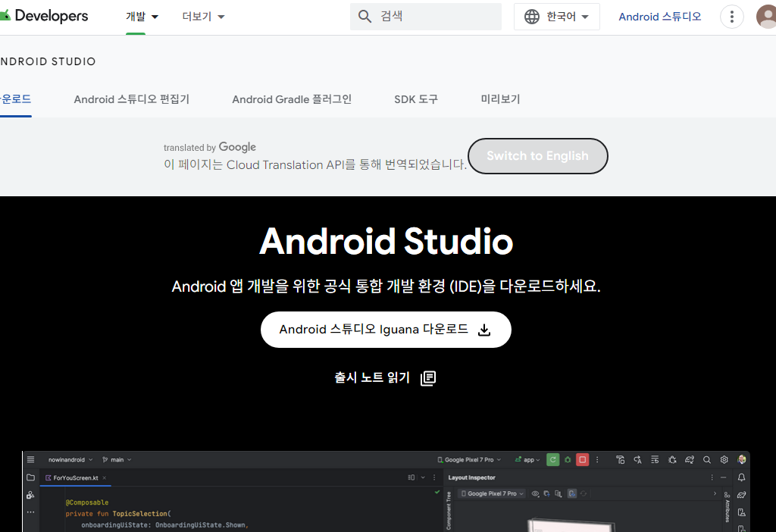
Task: Expand the 더보기 dropdown menu
Action: pyautogui.click(x=203, y=17)
